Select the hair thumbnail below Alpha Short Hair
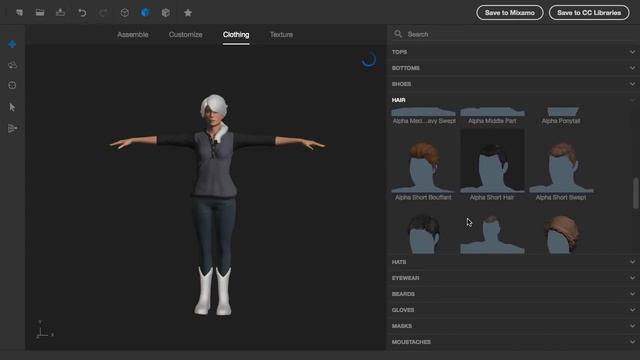 point(492,233)
